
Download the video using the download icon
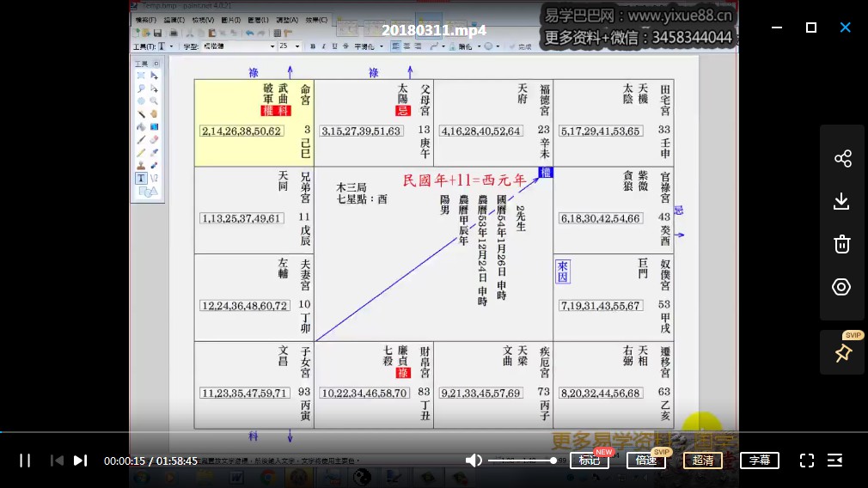(x=842, y=201)
